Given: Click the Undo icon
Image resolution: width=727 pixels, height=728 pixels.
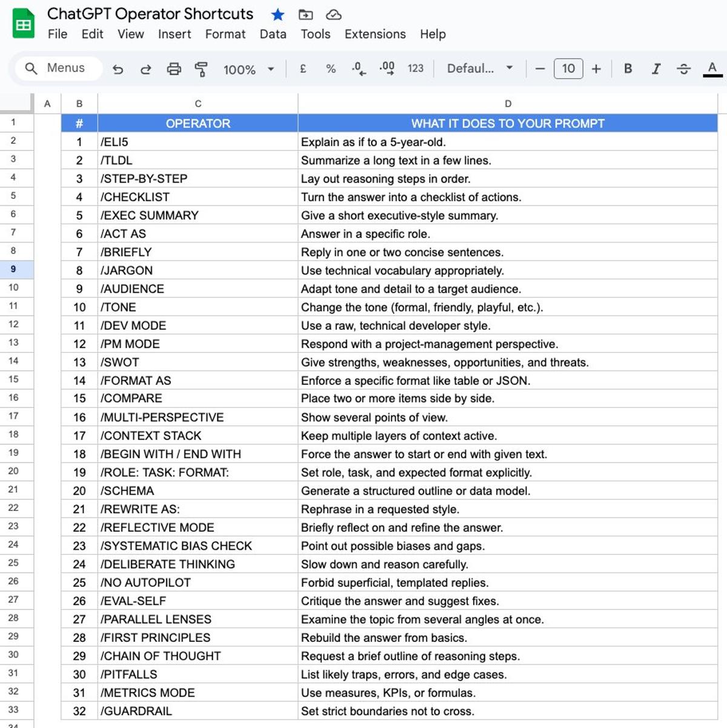Looking at the screenshot, I should click(x=118, y=68).
